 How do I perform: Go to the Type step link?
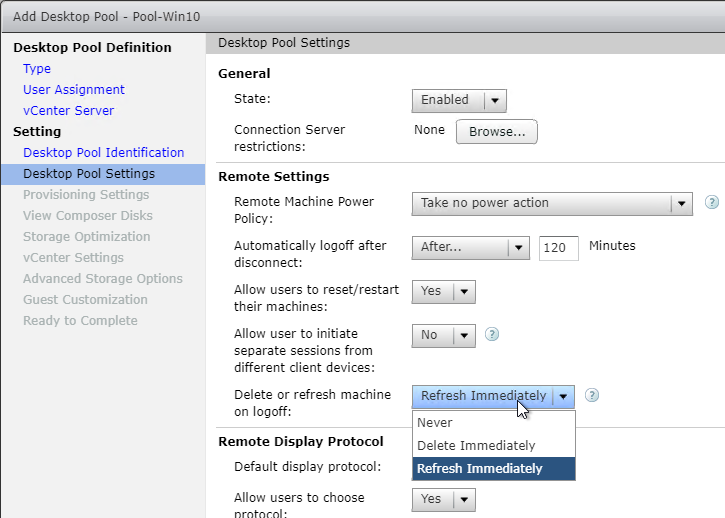37,68
